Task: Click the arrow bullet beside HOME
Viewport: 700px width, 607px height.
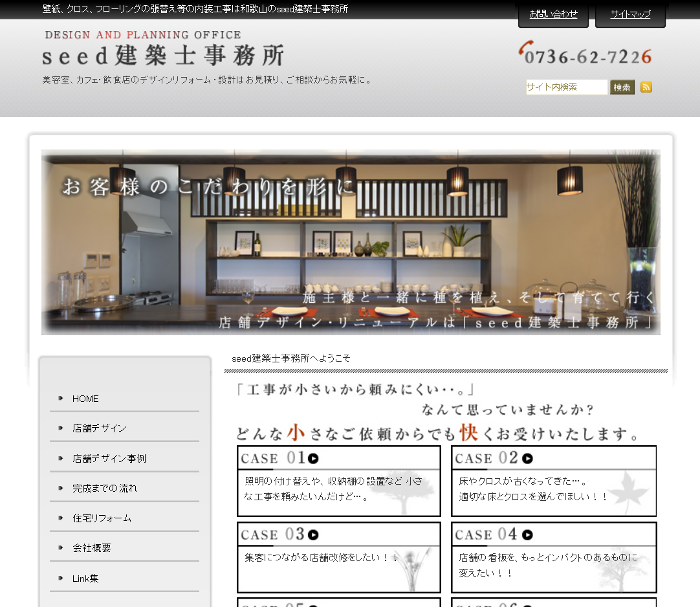Action: [x=61, y=399]
